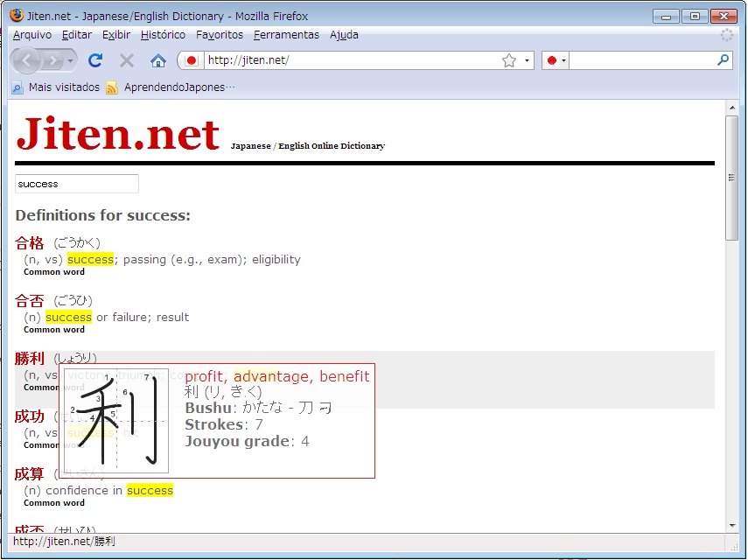Click the search magnifier icon in search bar
The width and height of the screenshot is (748, 560).
click(723, 60)
